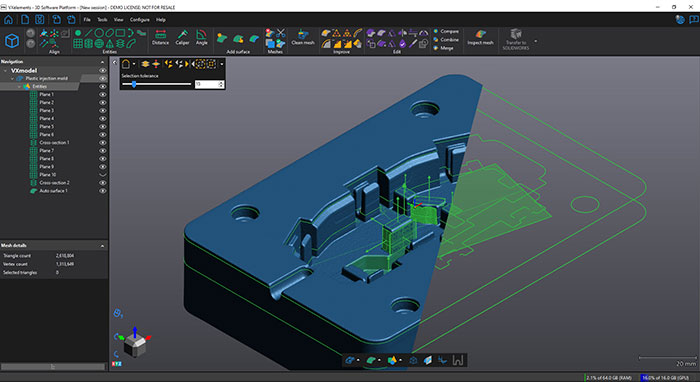The image size is (700, 382).
Task: Toggle visibility of Cross-section 2
Action: (103, 183)
